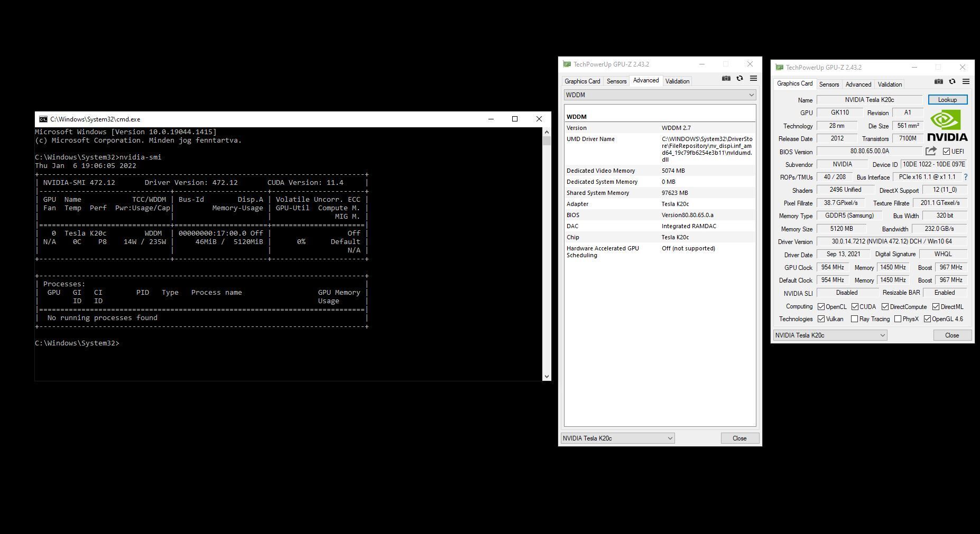Open Advanced tab in right GPU-Z window
This screenshot has height=534, width=980.
pos(858,85)
